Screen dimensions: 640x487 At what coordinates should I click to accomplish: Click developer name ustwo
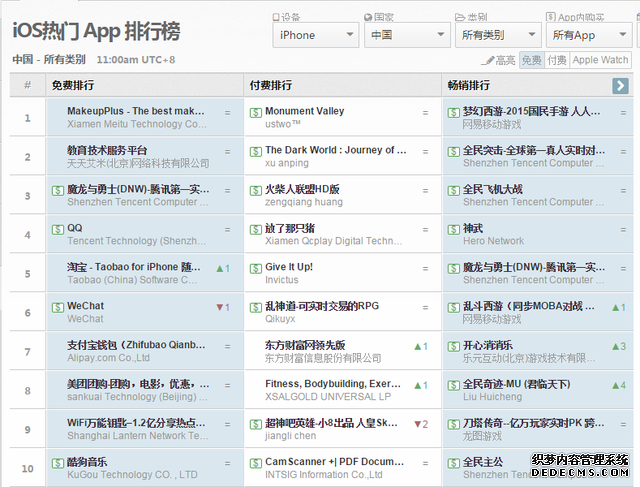[x=282, y=124]
